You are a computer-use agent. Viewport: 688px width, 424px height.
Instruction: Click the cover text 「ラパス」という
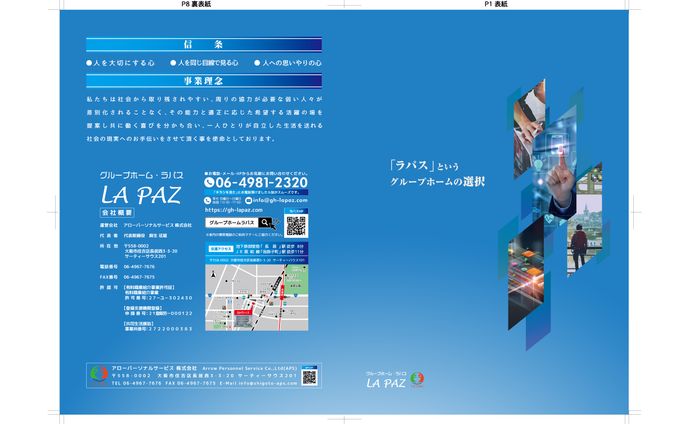[x=424, y=165]
